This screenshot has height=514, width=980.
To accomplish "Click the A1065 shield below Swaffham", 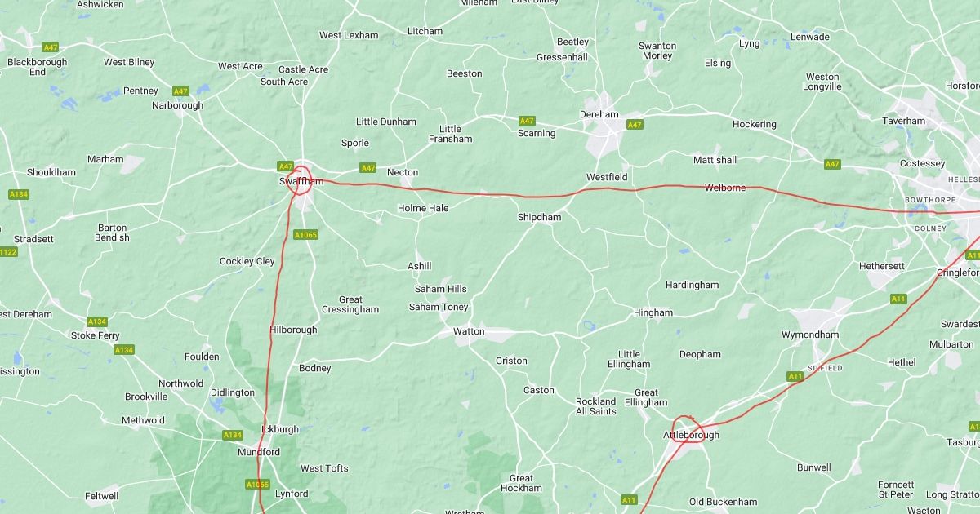I will tap(305, 235).
